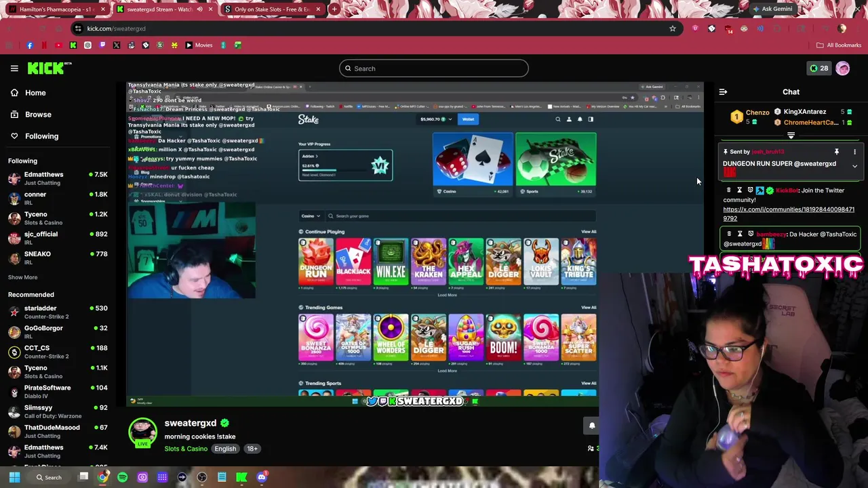This screenshot has height=488, width=868.
Task: Click the 18+ tag under the stream title
Action: (x=252, y=449)
